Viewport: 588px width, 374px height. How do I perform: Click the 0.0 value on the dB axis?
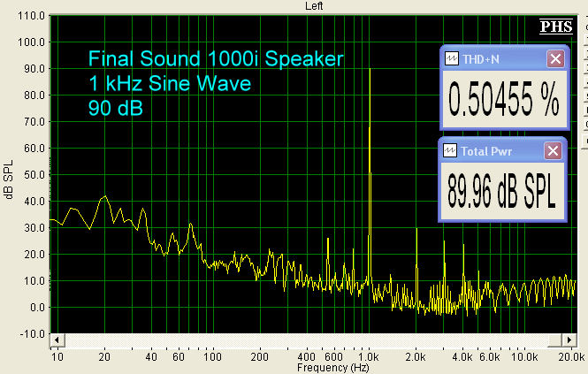[x=37, y=308]
